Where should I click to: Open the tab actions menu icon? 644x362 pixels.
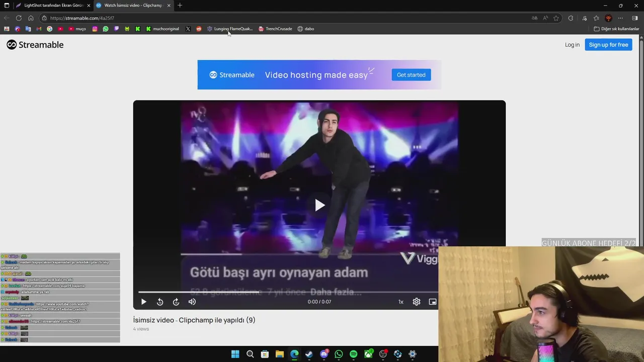coord(7,6)
